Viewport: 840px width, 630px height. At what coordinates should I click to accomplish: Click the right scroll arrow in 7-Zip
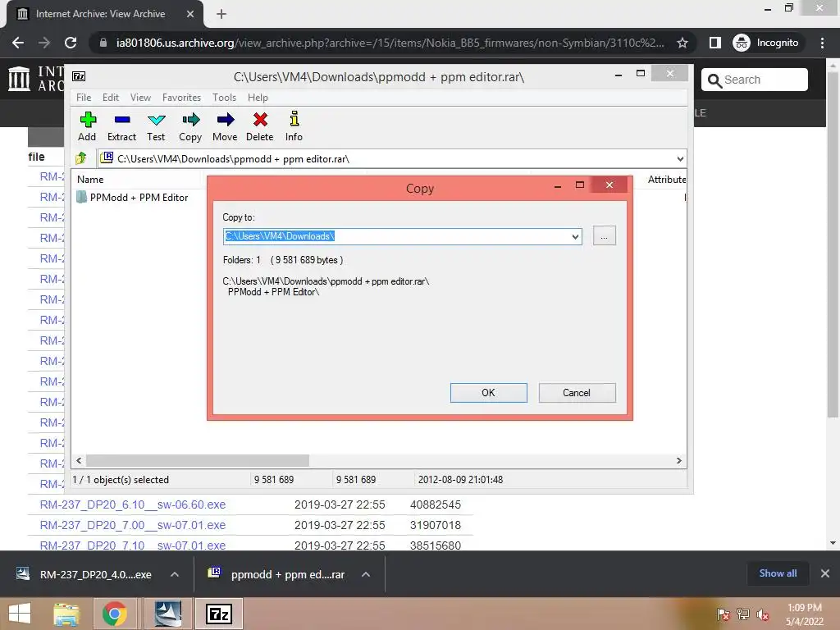coord(678,461)
